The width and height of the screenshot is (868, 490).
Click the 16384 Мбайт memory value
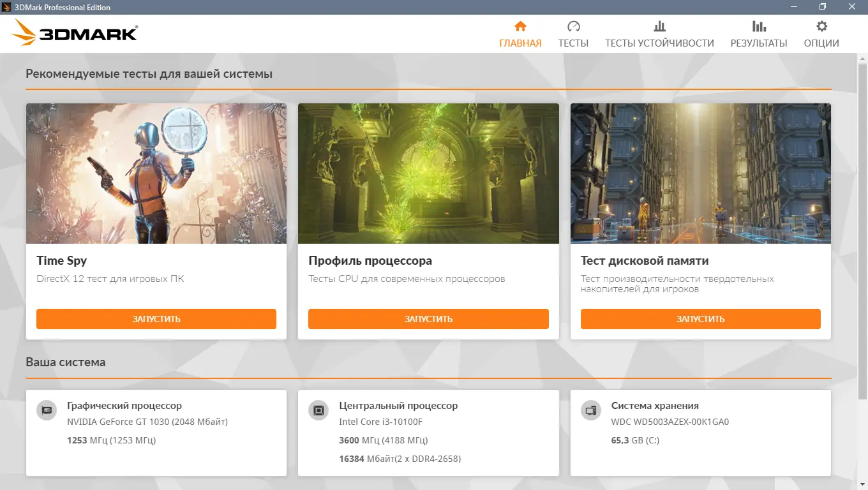(x=400, y=459)
